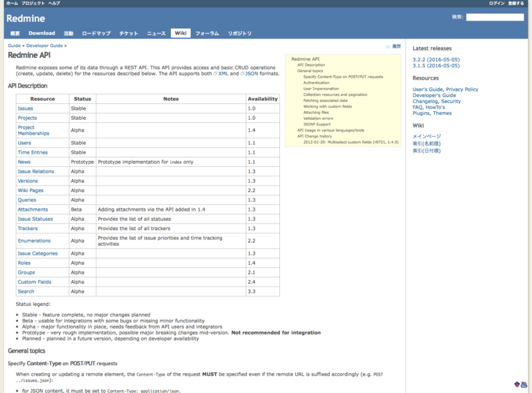Jump to Attaching files in contents
The height and width of the screenshot is (393, 532).
click(316, 112)
